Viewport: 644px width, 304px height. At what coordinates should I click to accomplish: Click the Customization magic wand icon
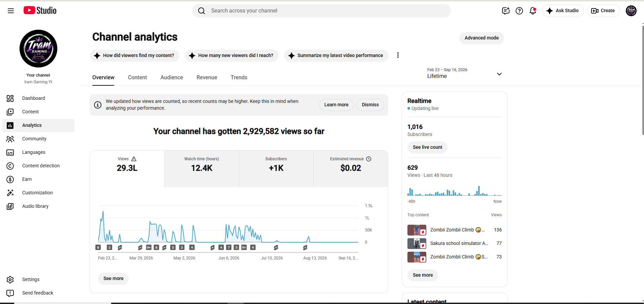point(10,193)
